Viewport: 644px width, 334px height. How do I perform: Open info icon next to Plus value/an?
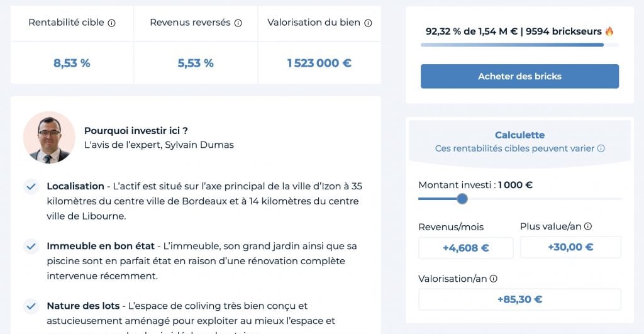(x=588, y=226)
